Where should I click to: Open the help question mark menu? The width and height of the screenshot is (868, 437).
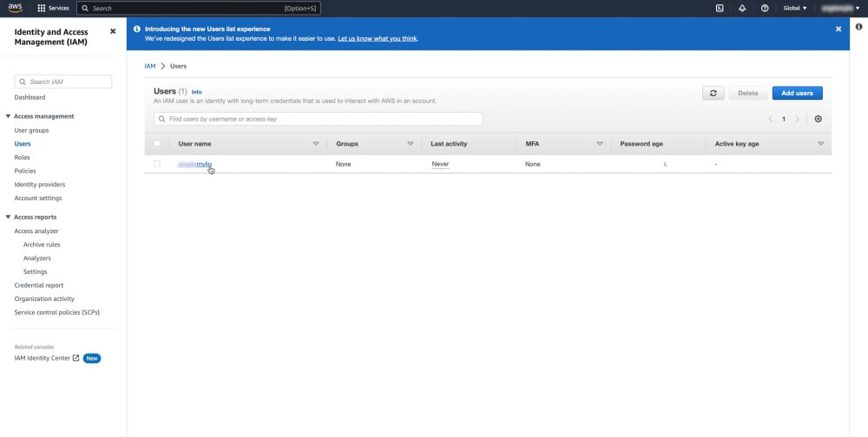tap(765, 9)
